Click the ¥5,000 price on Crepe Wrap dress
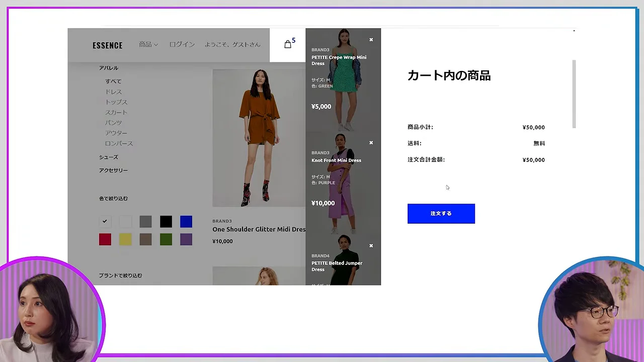644x362 pixels. coord(321,107)
